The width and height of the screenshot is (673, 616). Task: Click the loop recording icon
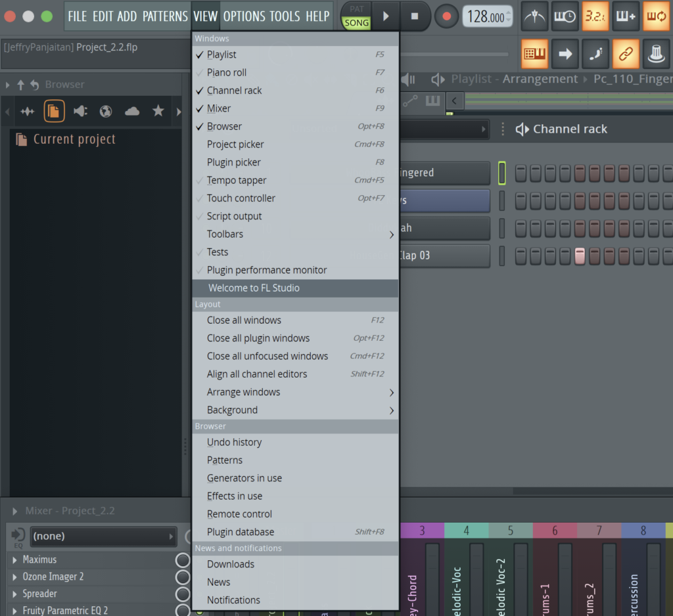click(x=655, y=16)
